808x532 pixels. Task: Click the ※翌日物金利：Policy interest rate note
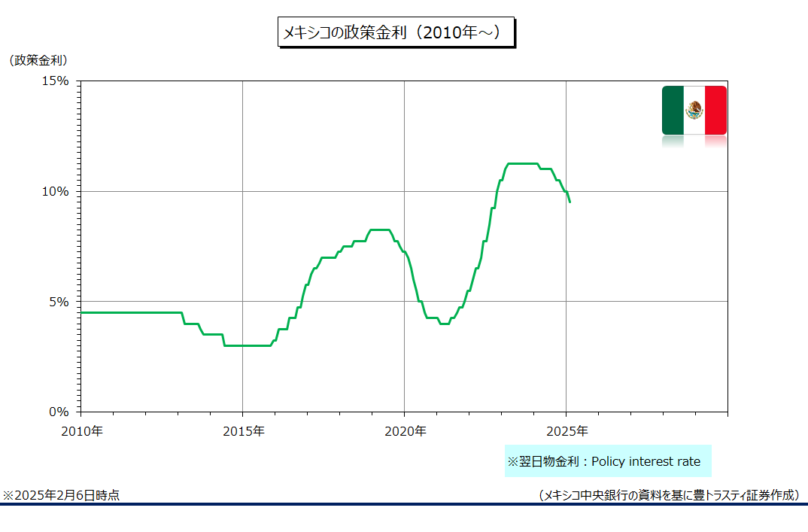coord(608,461)
